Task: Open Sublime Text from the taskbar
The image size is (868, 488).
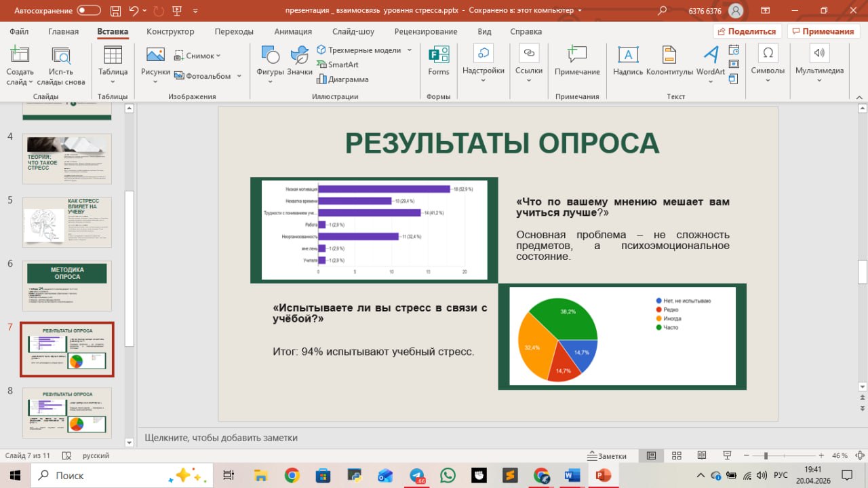Action: point(510,475)
